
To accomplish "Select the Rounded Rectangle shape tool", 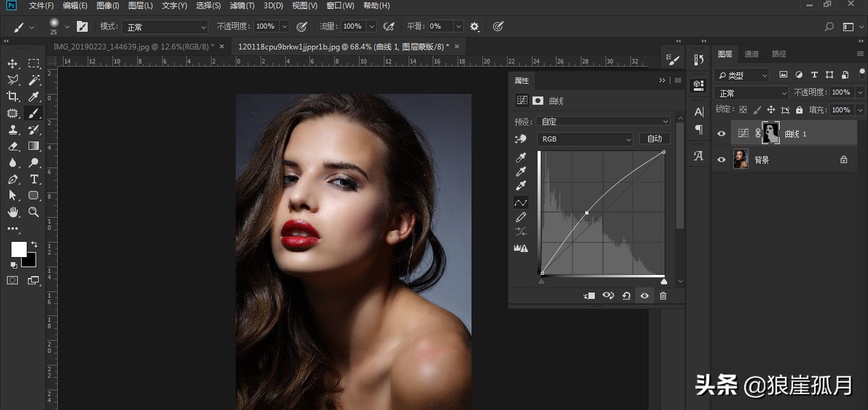I will coord(34,195).
